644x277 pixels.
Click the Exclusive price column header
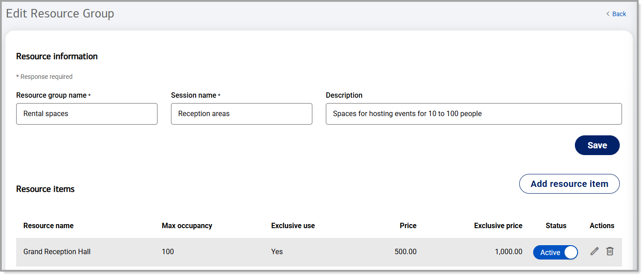pos(498,226)
